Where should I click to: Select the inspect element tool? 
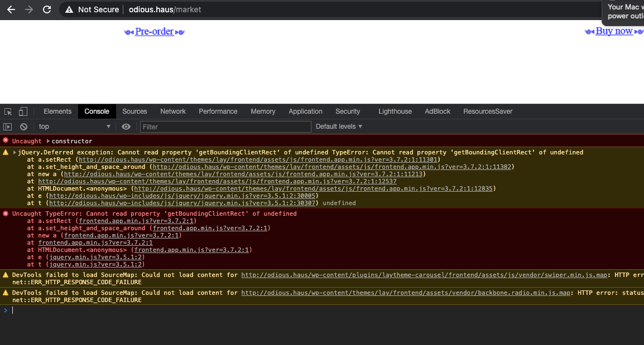[9, 111]
